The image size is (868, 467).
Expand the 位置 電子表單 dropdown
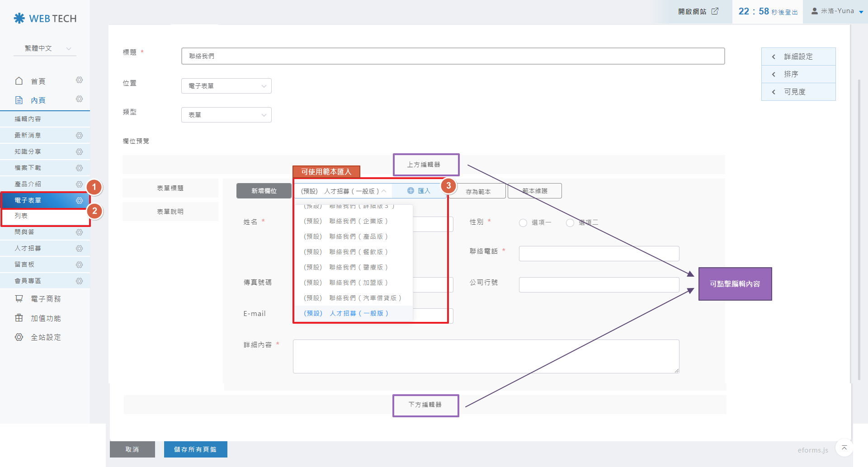tap(226, 86)
